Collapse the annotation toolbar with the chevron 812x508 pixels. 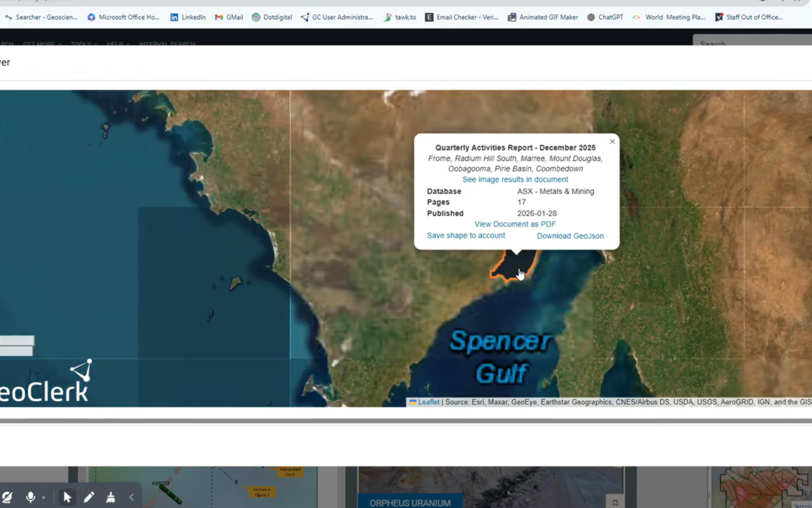[x=132, y=497]
